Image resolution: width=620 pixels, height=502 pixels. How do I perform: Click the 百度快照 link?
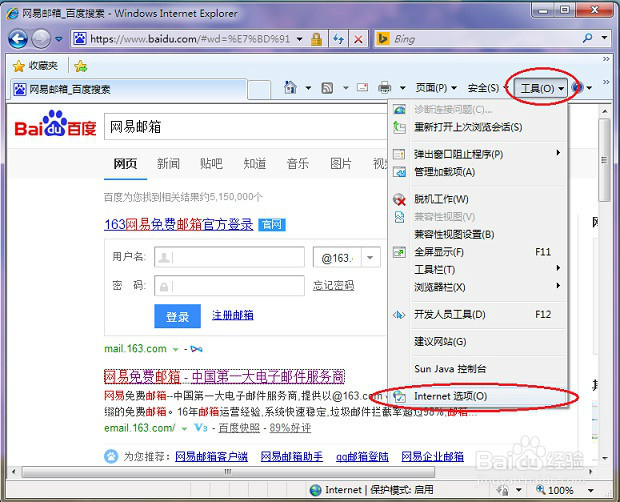(239, 428)
